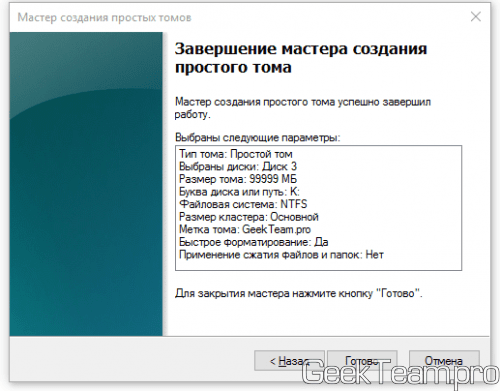500x391 pixels.
Task: Select the "Размер кластера: Основной" line
Action: tap(249, 217)
